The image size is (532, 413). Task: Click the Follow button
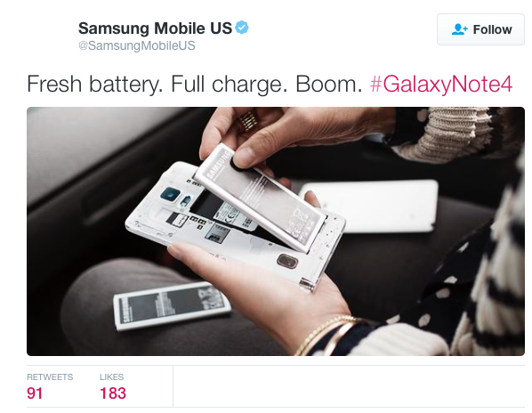(x=480, y=29)
